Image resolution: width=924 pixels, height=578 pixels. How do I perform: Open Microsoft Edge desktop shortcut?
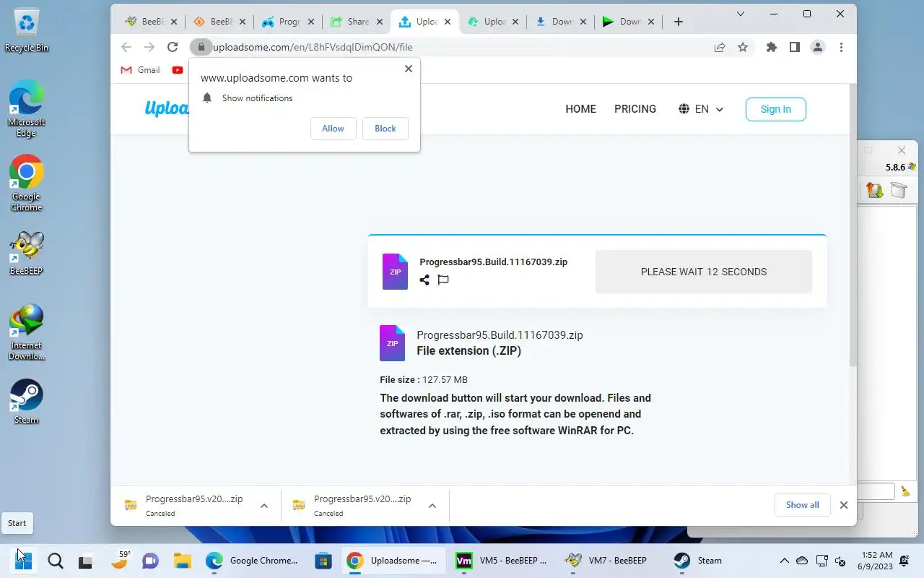tap(27, 108)
